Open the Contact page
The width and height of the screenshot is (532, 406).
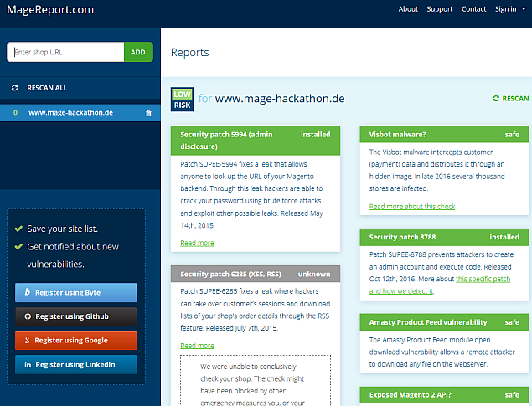tap(473, 9)
